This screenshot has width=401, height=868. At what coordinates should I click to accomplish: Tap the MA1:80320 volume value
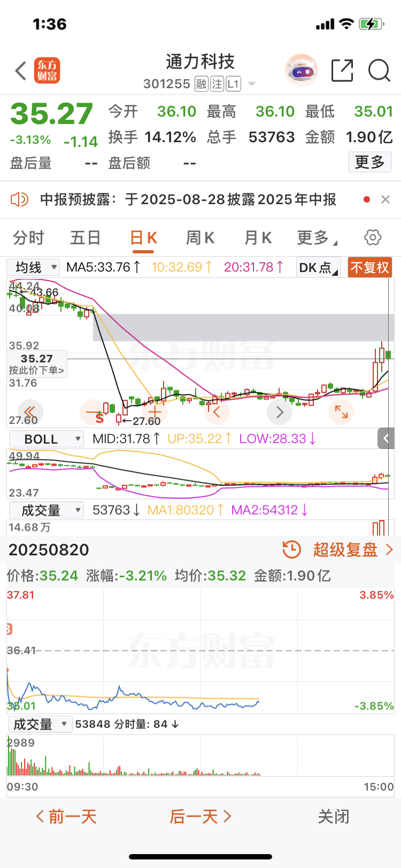coord(186,510)
